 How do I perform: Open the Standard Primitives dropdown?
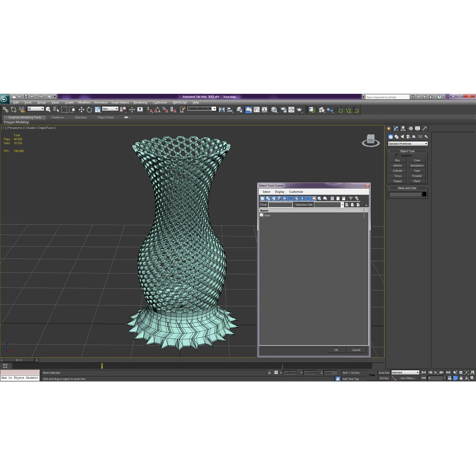[407, 144]
